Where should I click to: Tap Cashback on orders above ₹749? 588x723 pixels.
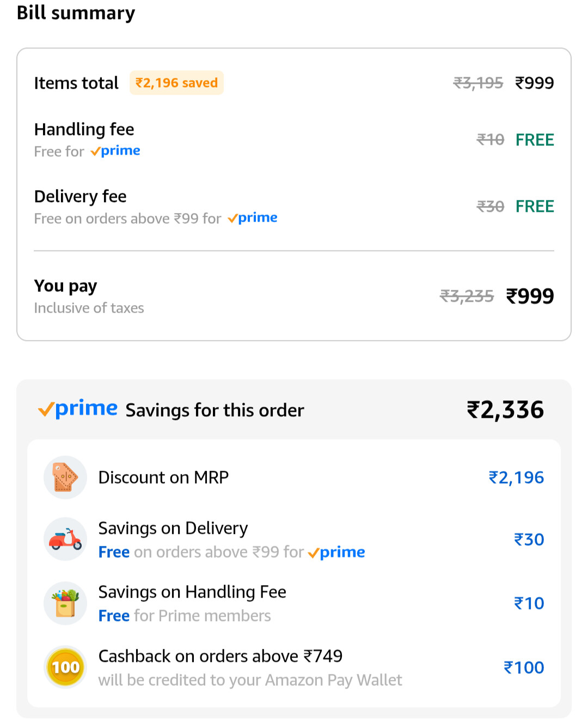[220, 656]
